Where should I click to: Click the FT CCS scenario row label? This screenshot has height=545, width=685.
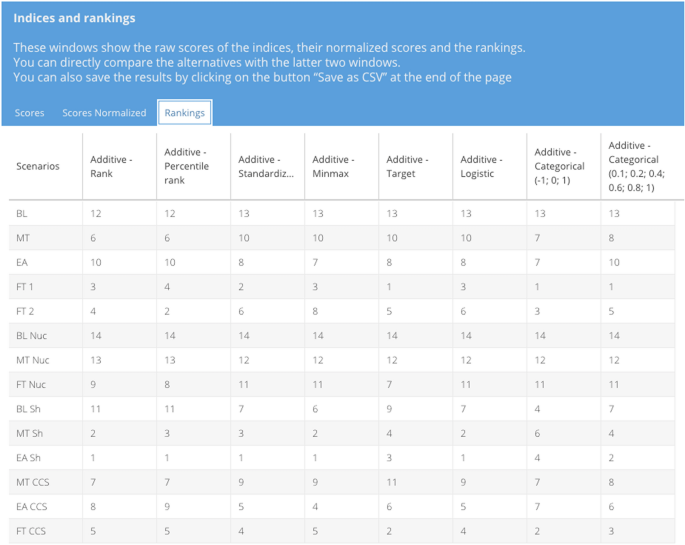[31, 531]
